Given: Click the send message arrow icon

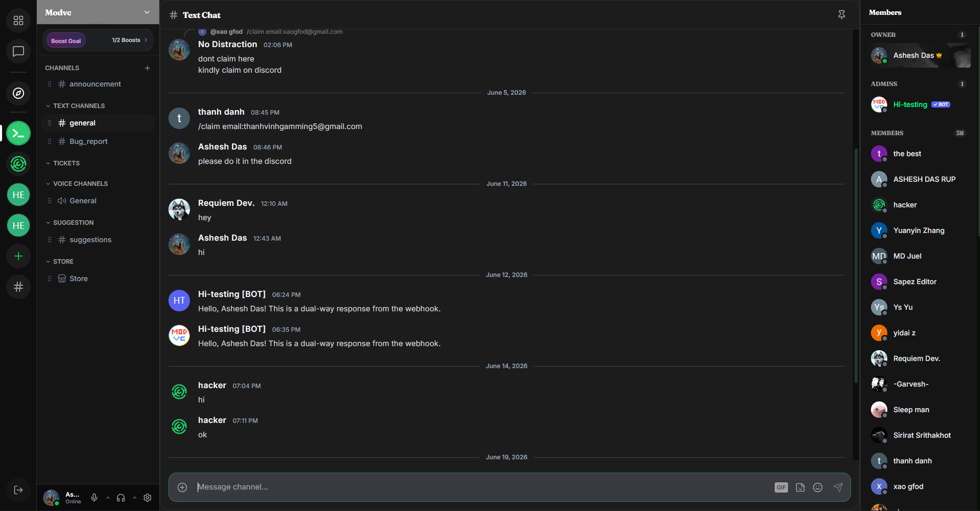Looking at the screenshot, I should pyautogui.click(x=838, y=487).
